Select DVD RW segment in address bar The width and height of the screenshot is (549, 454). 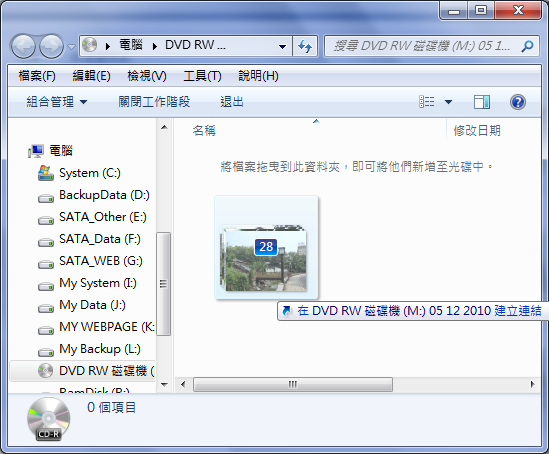click(195, 45)
